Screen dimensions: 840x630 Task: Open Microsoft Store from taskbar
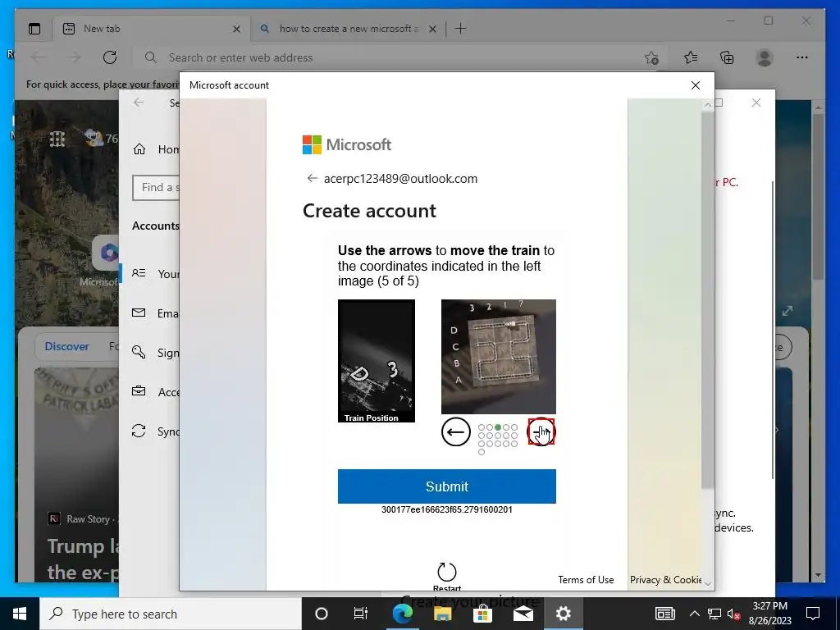[482, 614]
